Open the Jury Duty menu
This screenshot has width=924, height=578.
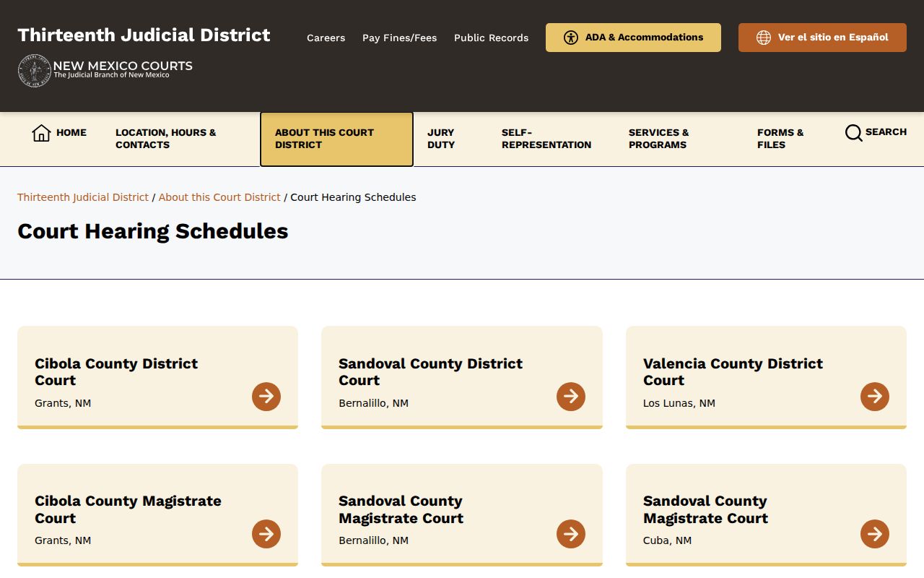(441, 139)
